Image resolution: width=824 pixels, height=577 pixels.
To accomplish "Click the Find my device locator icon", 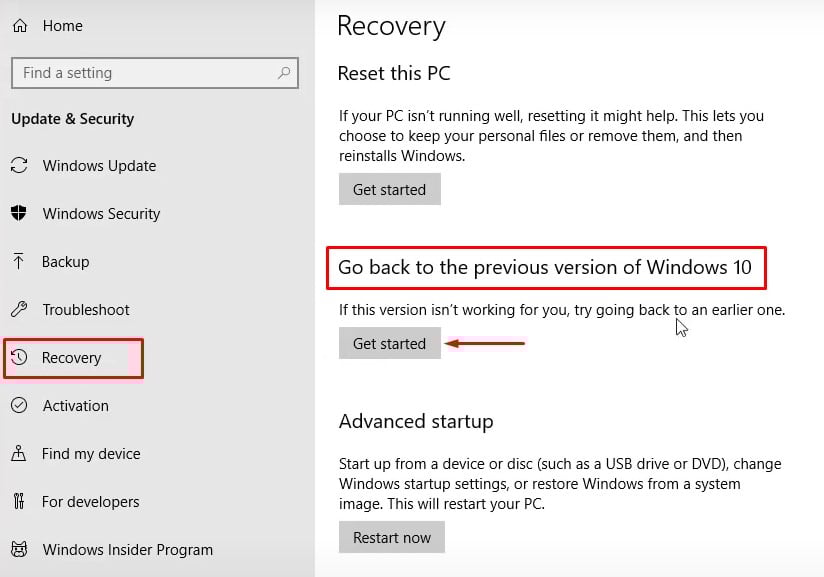I will (x=20, y=454).
